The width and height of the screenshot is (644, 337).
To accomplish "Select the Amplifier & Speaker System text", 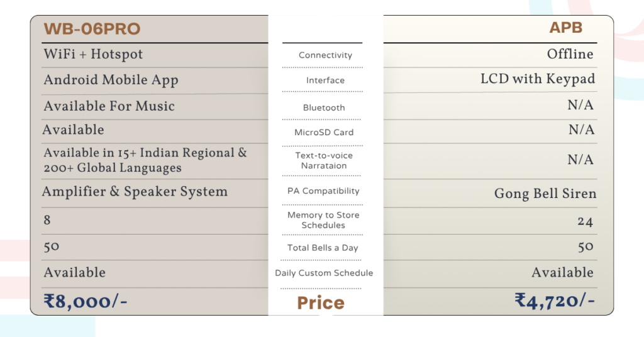I will point(135,192).
